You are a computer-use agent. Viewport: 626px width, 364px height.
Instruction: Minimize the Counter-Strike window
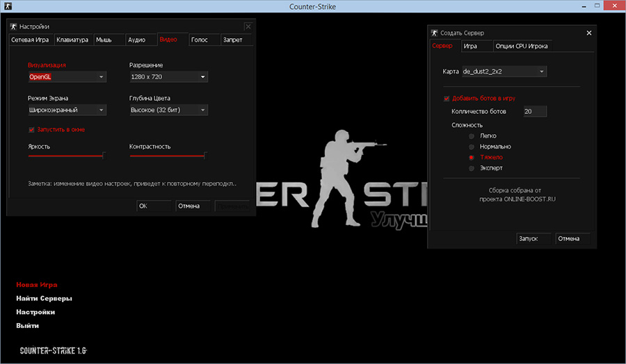coord(584,6)
